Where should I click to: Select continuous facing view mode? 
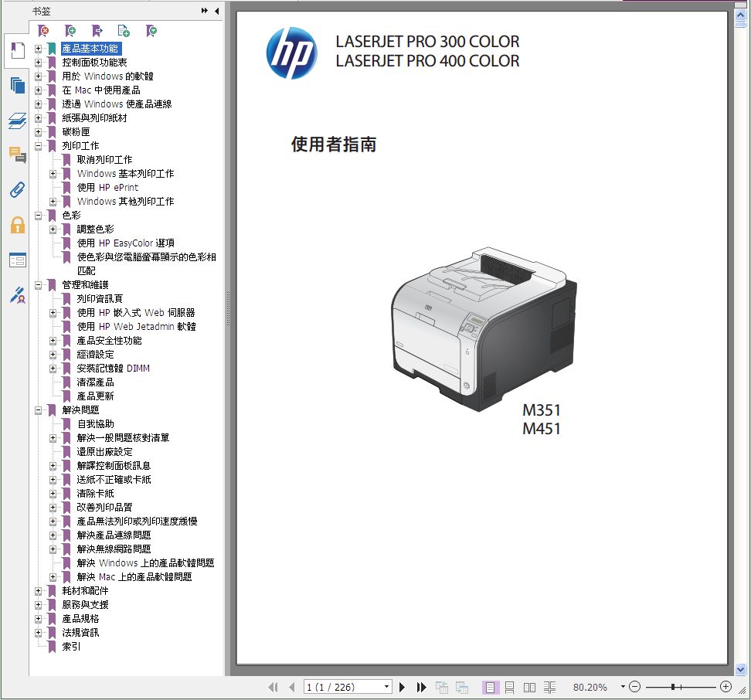[550, 688]
